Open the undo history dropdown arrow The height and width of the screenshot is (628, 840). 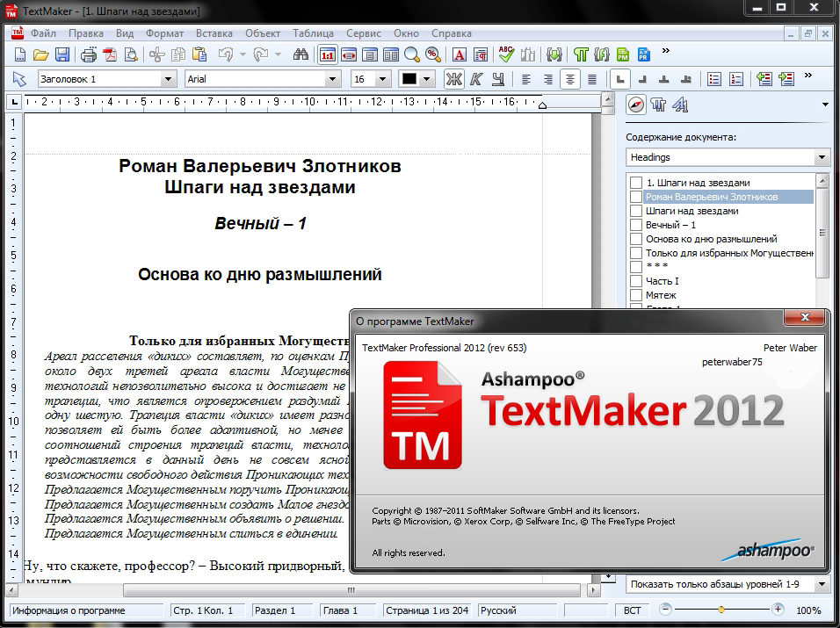pos(243,54)
